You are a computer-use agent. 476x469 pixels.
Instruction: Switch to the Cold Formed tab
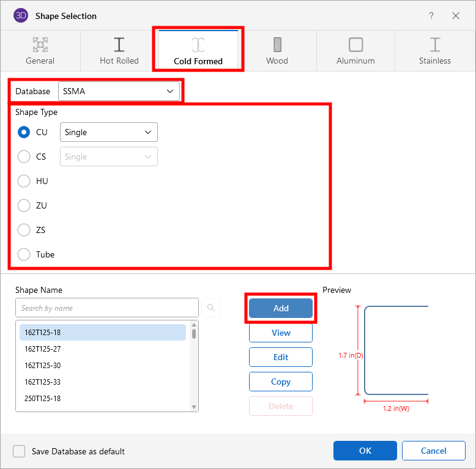pyautogui.click(x=198, y=50)
